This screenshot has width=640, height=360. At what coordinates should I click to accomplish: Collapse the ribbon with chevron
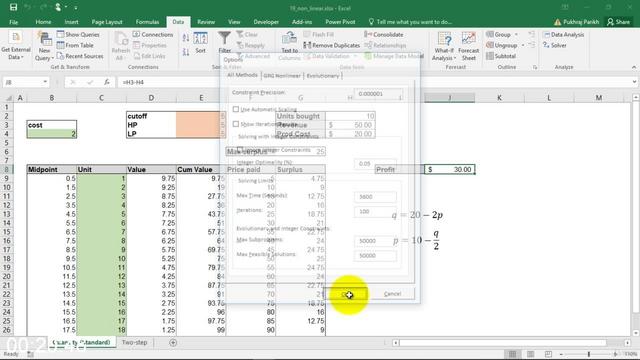click(x=633, y=67)
